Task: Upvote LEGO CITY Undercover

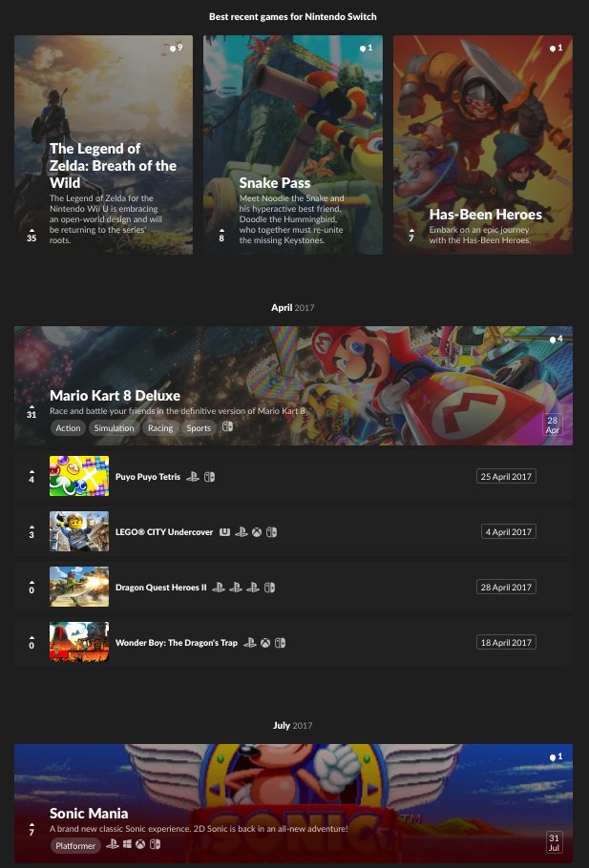Action: coord(32,532)
